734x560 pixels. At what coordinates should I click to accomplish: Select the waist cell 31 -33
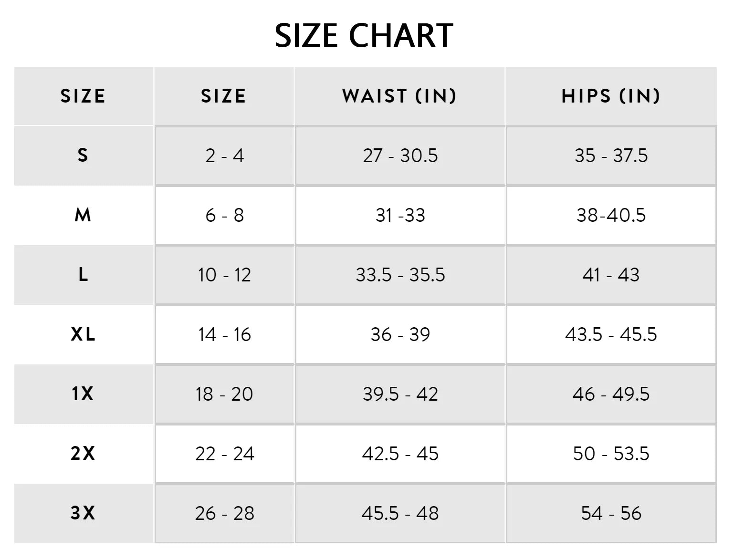click(x=400, y=215)
